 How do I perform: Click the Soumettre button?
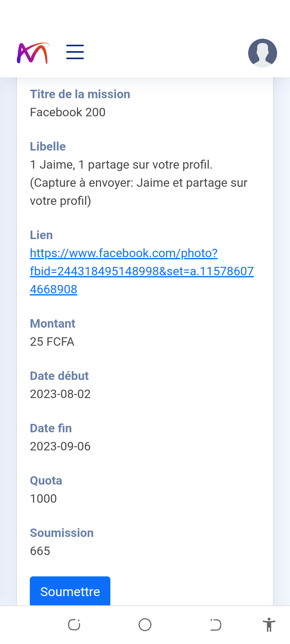tap(70, 591)
